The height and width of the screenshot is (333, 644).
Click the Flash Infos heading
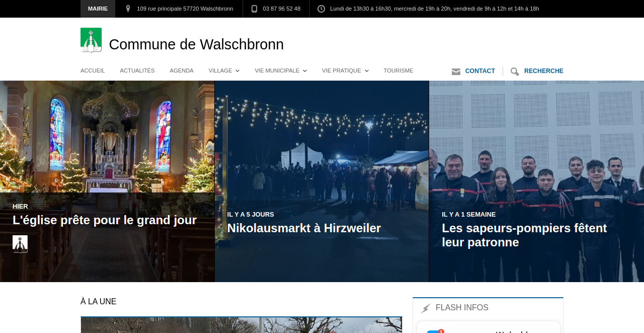click(x=462, y=308)
